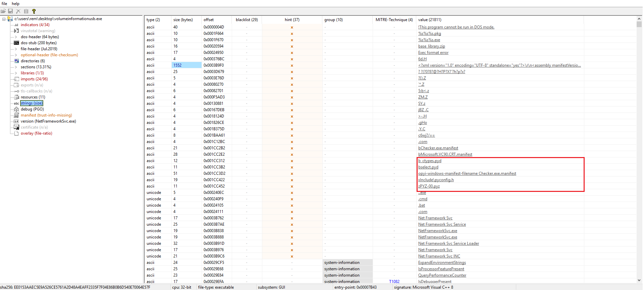This screenshot has height=290, width=644.
Task: Expand the libraries tree node
Action: click(x=16, y=73)
